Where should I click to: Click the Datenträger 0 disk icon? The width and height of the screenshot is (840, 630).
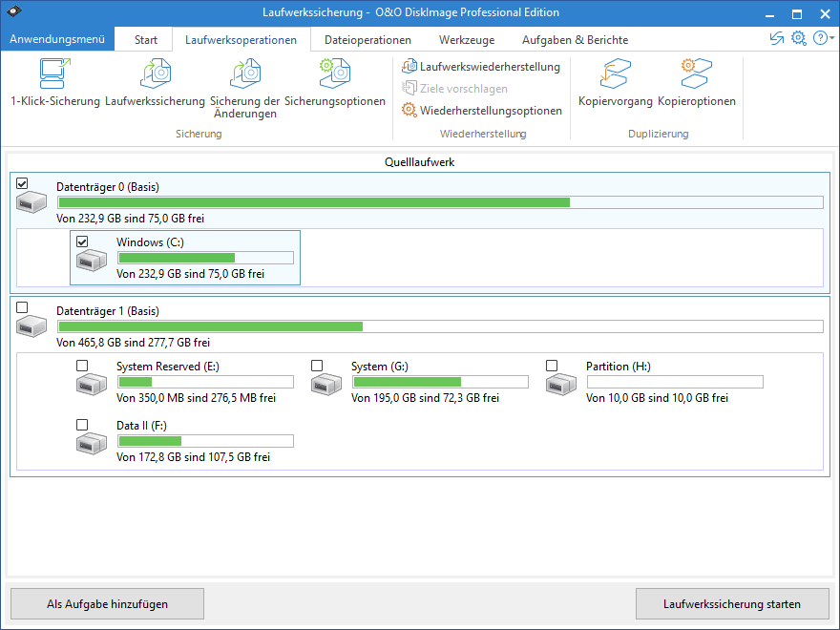pos(31,202)
